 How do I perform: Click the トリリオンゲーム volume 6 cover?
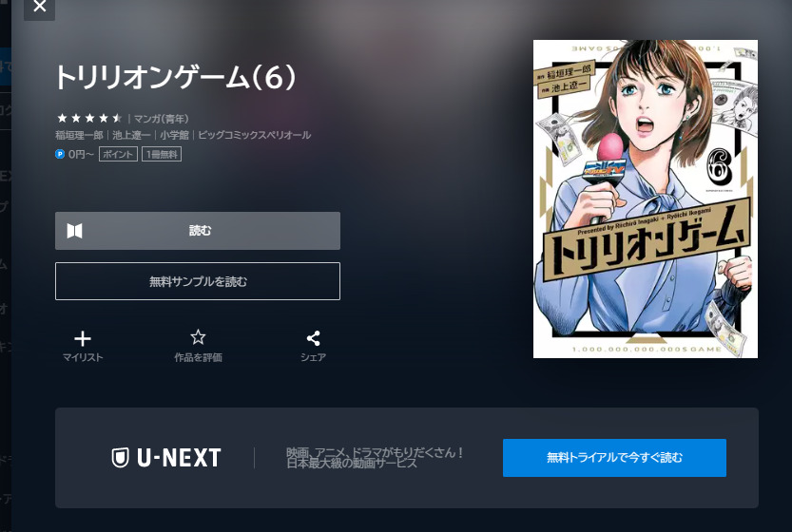pyautogui.click(x=645, y=199)
